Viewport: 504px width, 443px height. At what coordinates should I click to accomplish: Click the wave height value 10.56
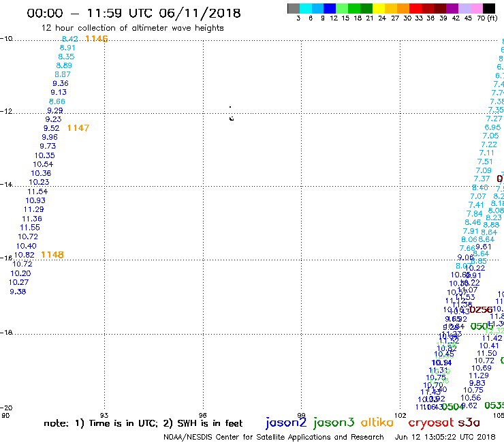click(471, 397)
